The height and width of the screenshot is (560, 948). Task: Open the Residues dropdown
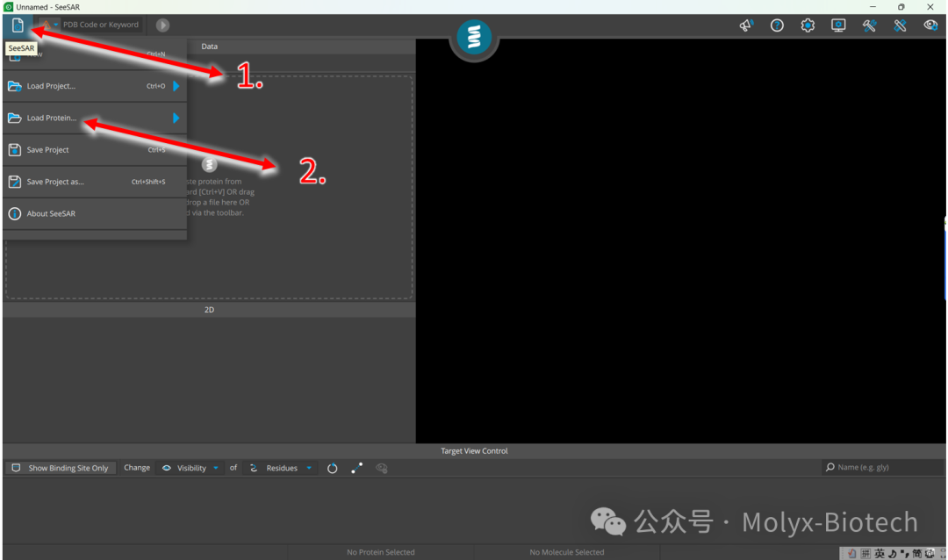coord(281,468)
